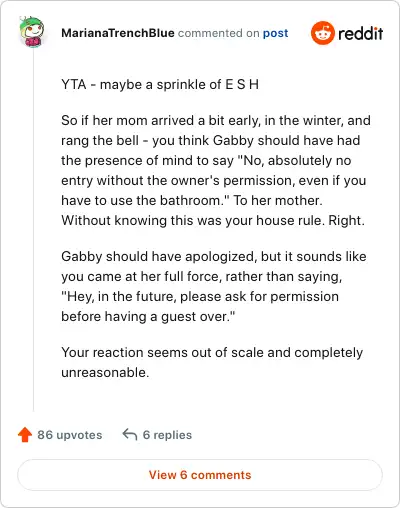400x508 pixels.
Task: Follow the blue "post" link
Action: tap(275, 33)
